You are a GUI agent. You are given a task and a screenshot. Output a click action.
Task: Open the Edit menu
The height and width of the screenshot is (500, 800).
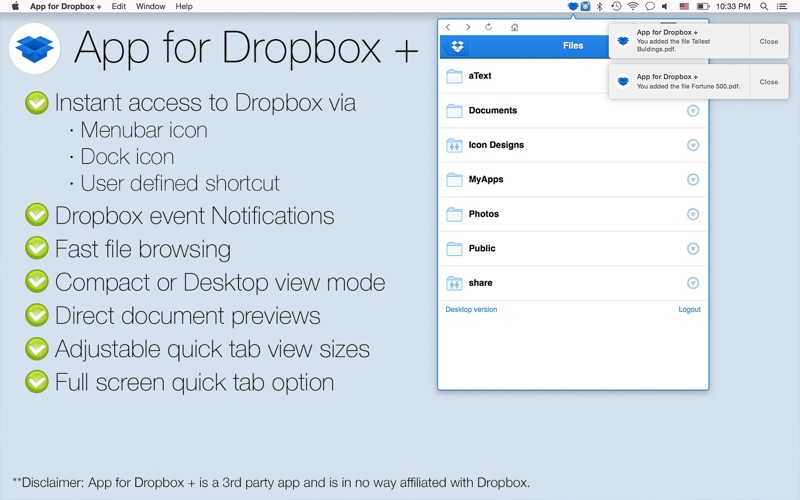(x=118, y=6)
